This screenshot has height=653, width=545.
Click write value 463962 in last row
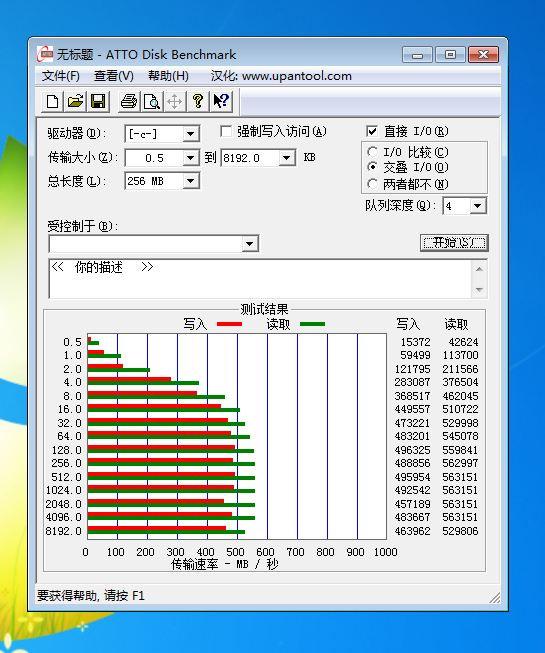coord(412,531)
